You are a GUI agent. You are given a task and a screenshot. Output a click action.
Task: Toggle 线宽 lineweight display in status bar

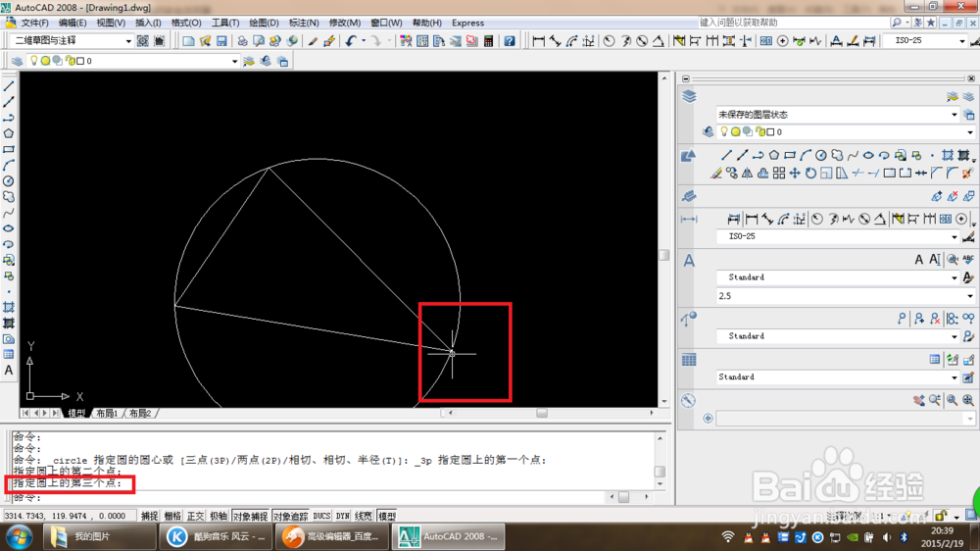click(364, 516)
